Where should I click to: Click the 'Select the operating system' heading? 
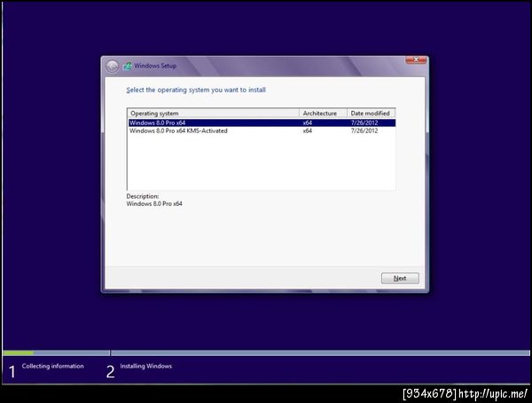click(196, 90)
